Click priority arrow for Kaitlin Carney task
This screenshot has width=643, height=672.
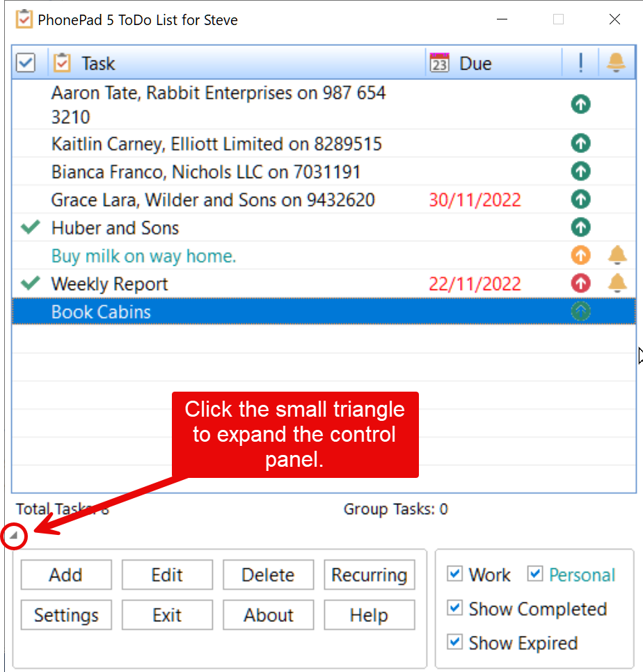pyautogui.click(x=581, y=143)
